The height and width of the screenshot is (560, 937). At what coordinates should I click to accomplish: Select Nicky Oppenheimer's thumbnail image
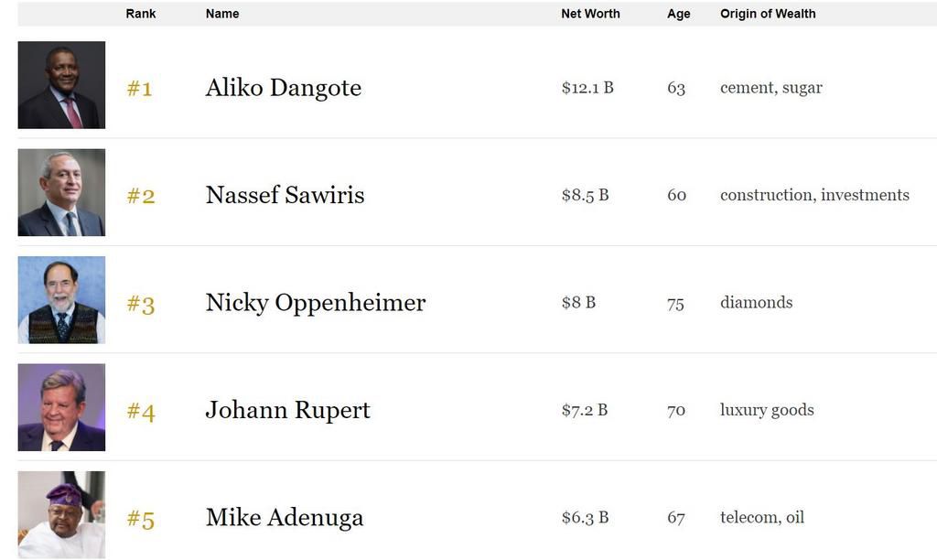[x=61, y=300]
